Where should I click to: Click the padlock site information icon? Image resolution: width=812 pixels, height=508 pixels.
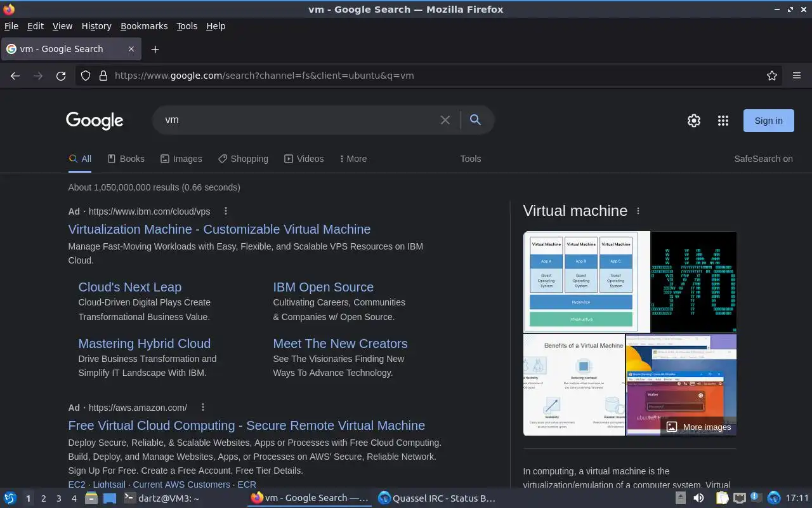tap(103, 76)
